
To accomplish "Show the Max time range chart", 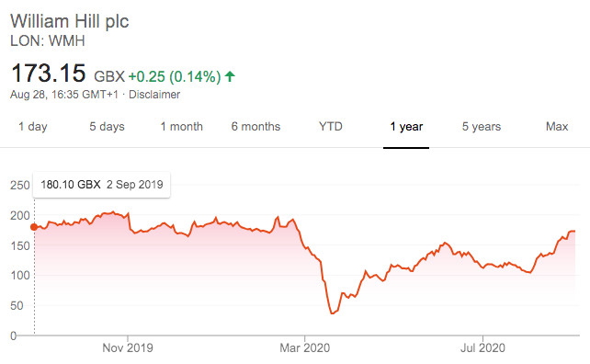I will [x=557, y=127].
